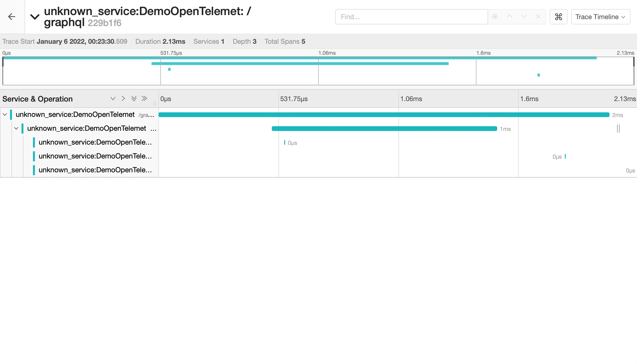Click the root span 2ms timeline bar
Screen dimensions: 637x364
point(384,115)
